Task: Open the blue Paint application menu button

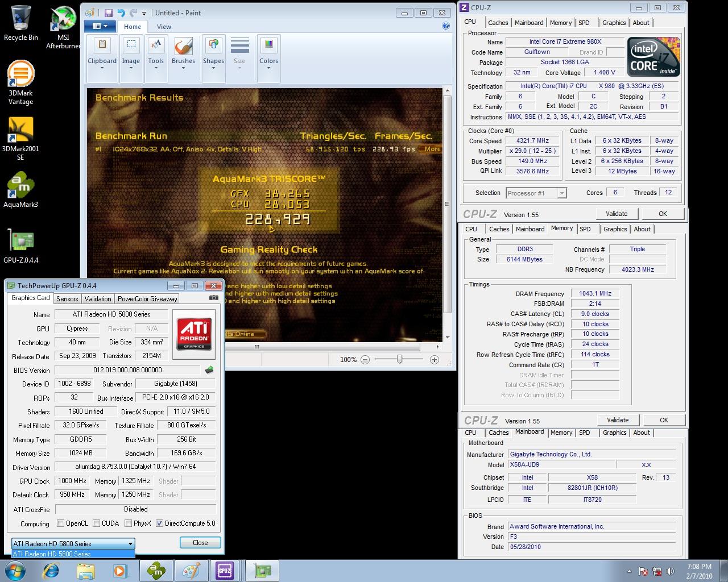Action: click(x=100, y=26)
